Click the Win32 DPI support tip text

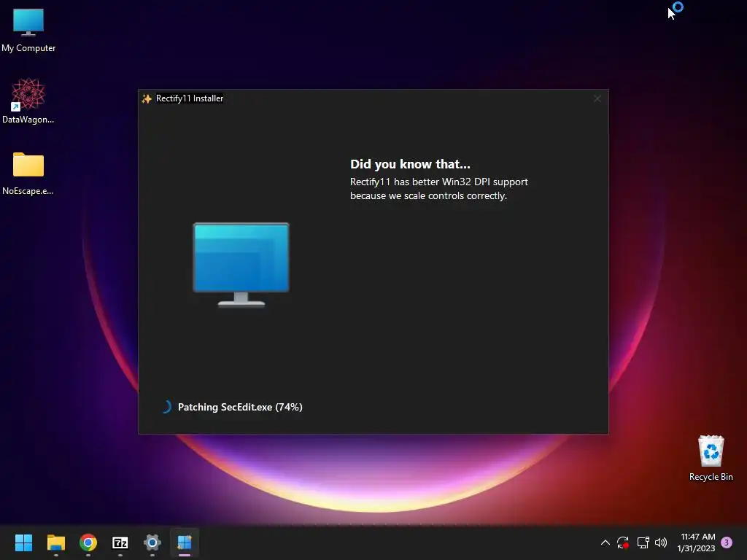pyautogui.click(x=438, y=189)
